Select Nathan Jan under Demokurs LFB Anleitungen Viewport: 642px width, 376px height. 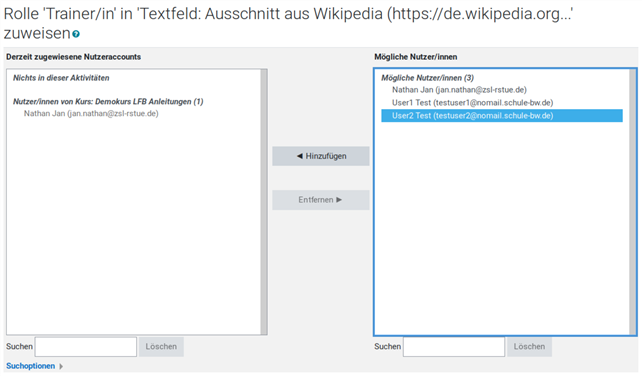point(91,113)
